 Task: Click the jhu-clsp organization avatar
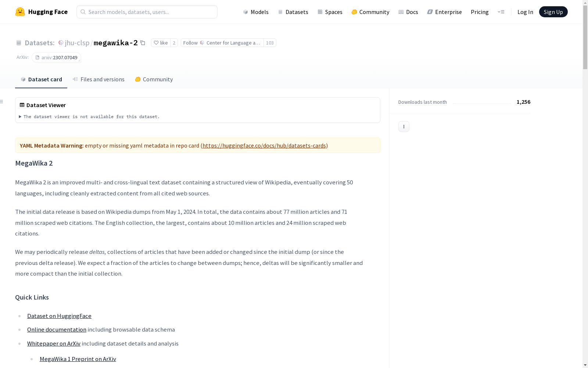pyautogui.click(x=61, y=43)
